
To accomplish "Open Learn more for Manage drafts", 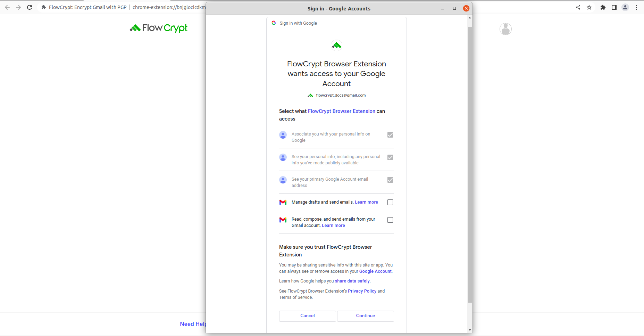I will (x=366, y=202).
